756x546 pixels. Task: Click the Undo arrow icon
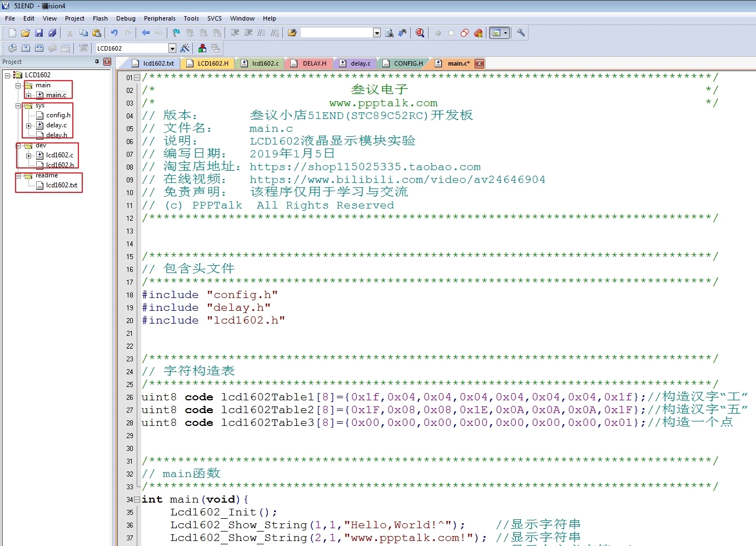pos(114,33)
